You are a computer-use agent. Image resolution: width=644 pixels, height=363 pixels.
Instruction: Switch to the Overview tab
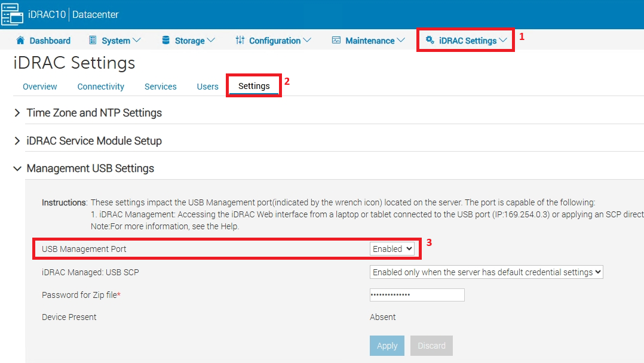click(40, 87)
